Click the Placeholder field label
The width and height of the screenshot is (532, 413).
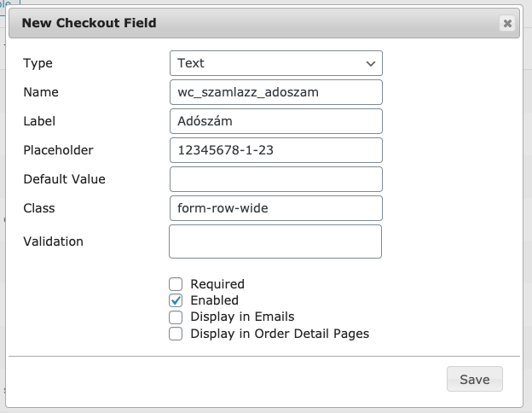58,150
